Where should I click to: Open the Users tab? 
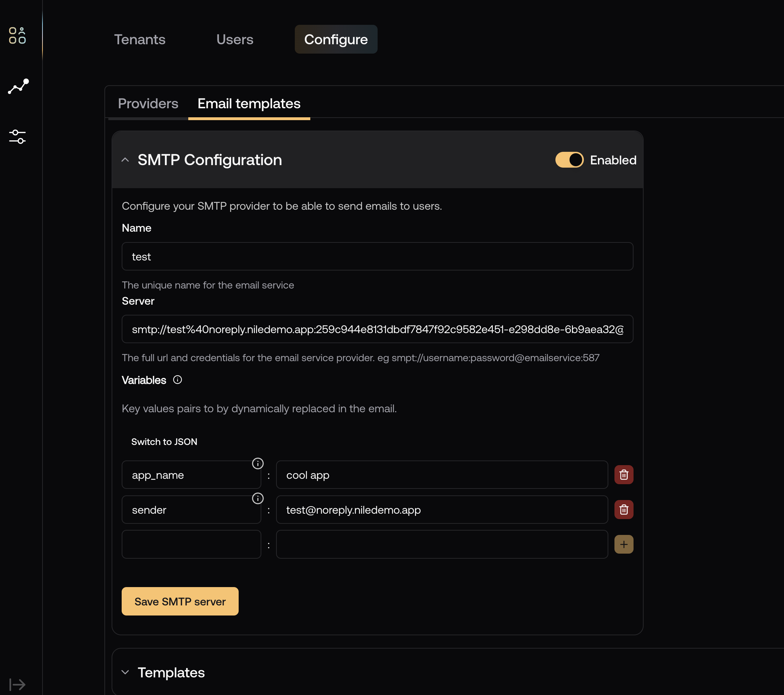234,40
